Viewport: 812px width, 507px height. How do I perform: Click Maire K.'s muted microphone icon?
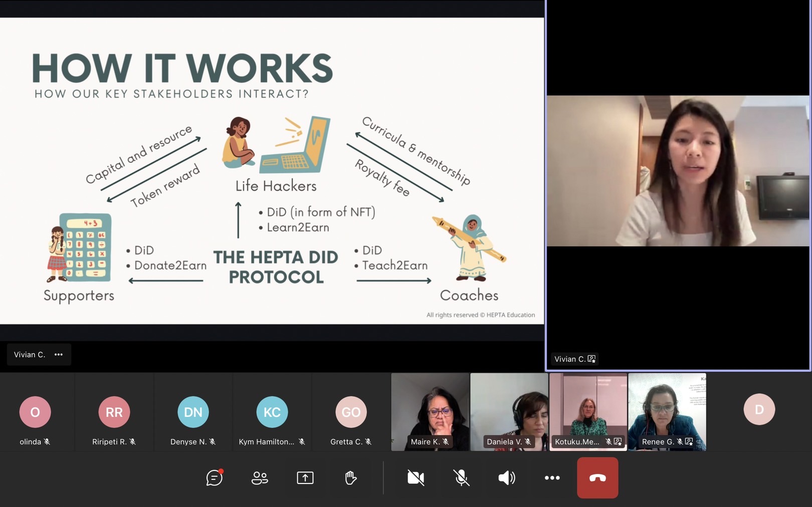(446, 442)
